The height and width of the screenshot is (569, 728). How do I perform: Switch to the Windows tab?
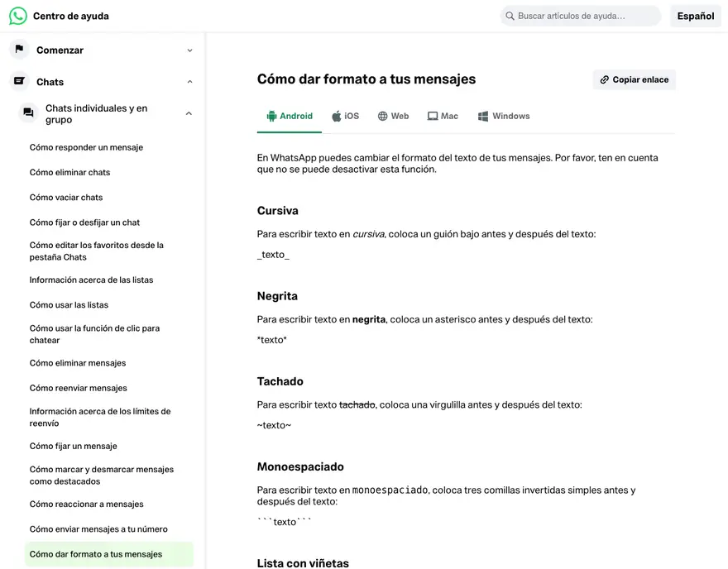click(504, 116)
